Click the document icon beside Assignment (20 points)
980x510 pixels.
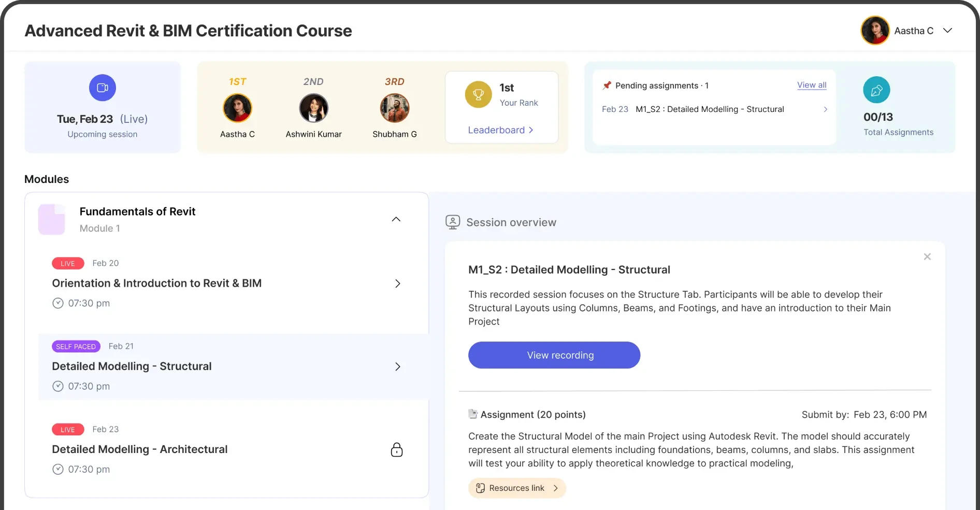click(472, 414)
